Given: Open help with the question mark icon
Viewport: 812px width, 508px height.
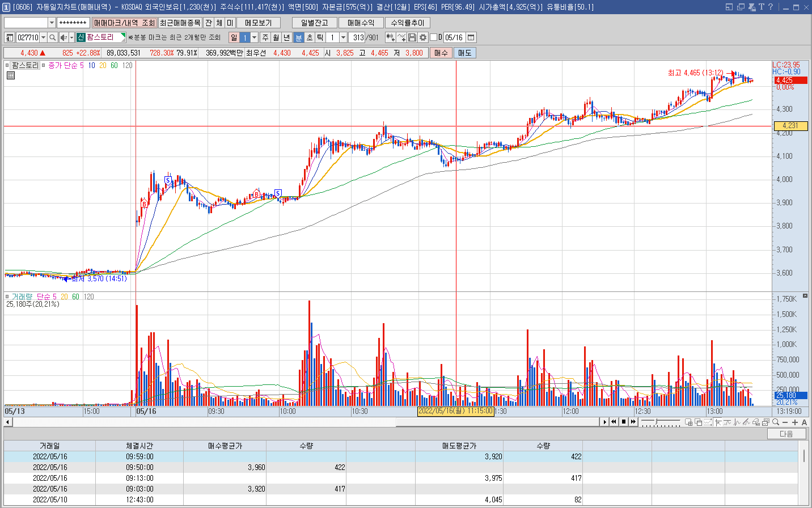Looking at the screenshot, I should click(x=771, y=7).
